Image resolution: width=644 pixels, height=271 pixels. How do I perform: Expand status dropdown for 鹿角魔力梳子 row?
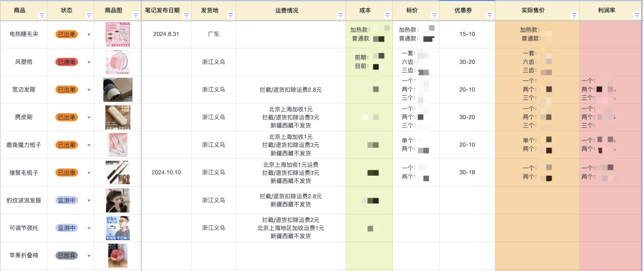coord(89,145)
